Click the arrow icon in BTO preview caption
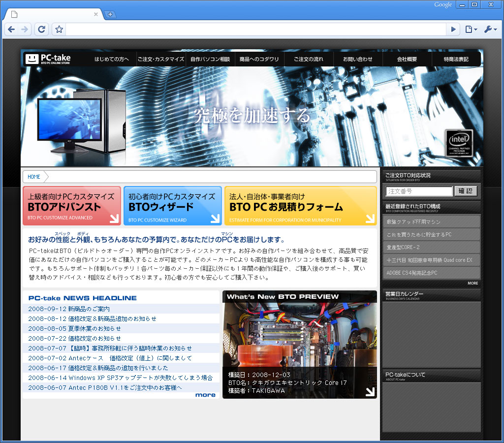The image size is (504, 443). point(370,392)
